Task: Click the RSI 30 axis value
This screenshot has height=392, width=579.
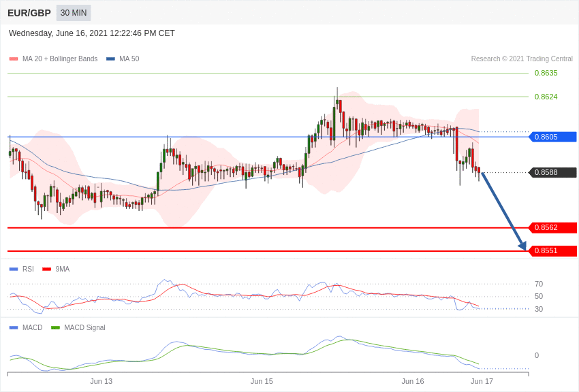Action: (539, 309)
